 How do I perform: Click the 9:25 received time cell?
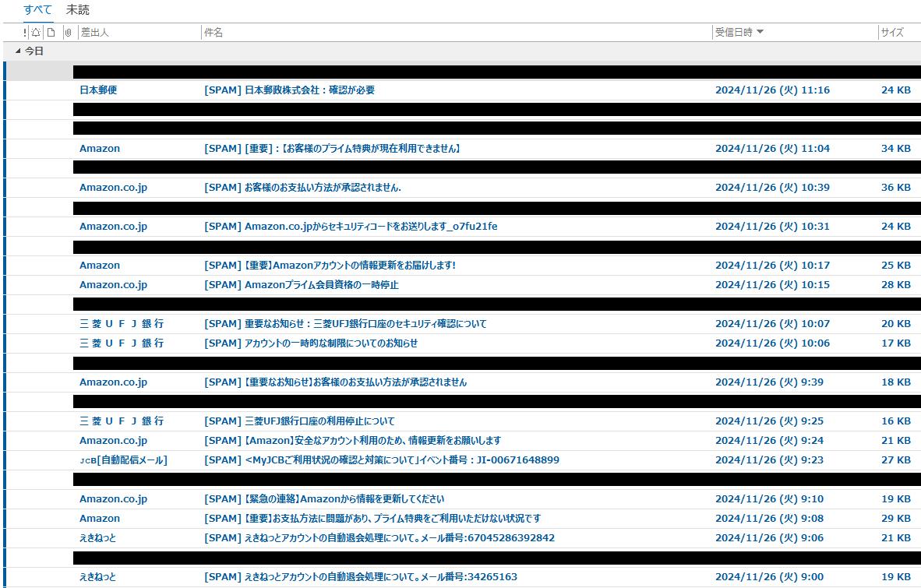coord(770,421)
